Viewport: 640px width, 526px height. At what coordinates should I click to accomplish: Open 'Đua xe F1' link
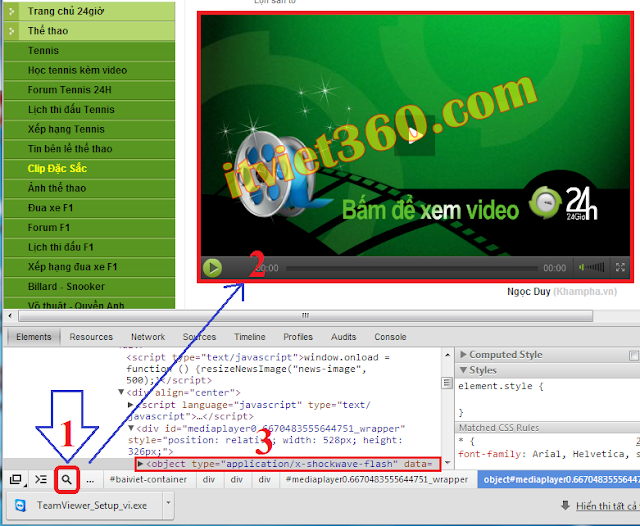coord(89,208)
